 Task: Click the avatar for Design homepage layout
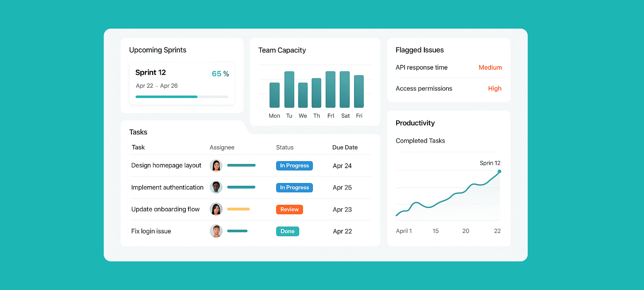point(216,165)
